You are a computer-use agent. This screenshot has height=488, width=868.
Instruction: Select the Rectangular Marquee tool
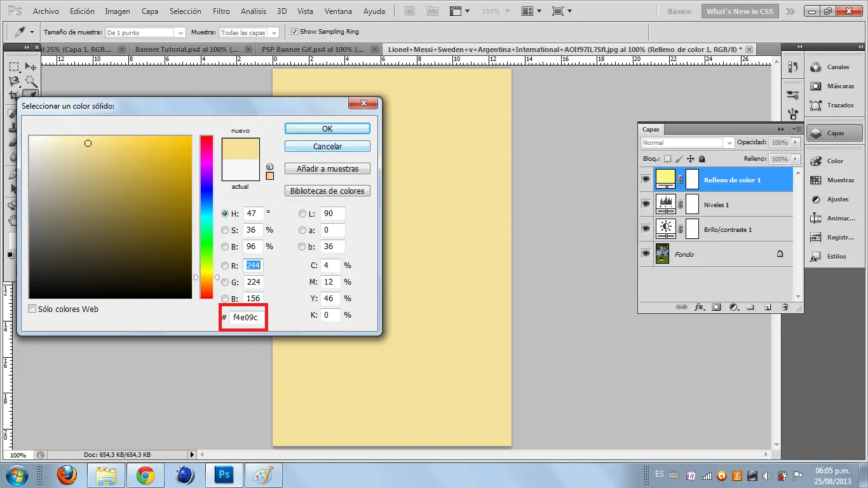[x=14, y=67]
